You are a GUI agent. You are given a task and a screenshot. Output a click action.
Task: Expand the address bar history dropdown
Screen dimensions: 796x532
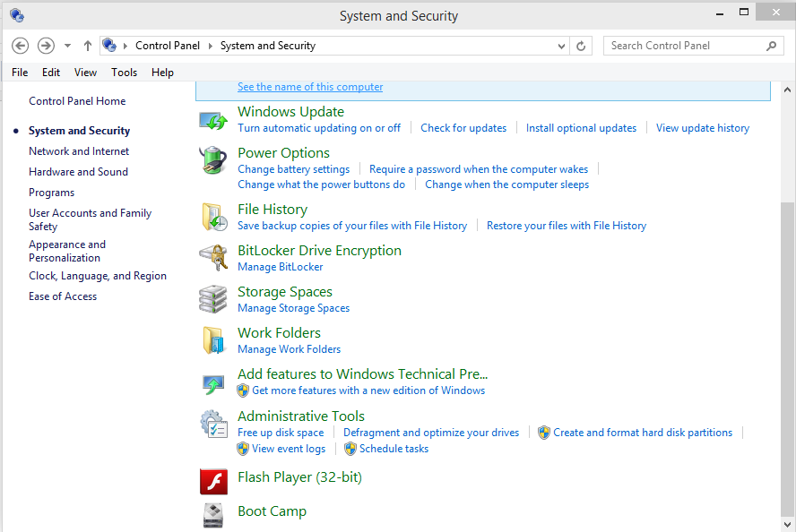[x=561, y=47]
